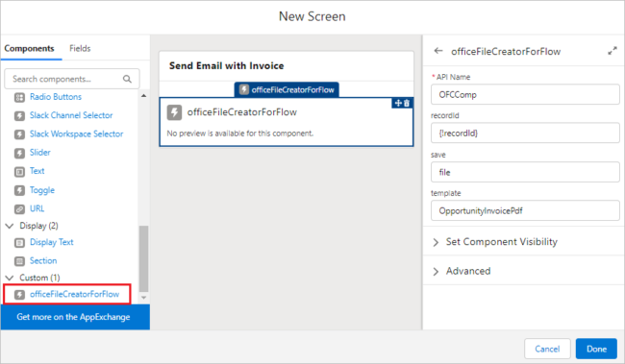Add the Text component
Viewport: 625px width, 364px height.
click(37, 171)
